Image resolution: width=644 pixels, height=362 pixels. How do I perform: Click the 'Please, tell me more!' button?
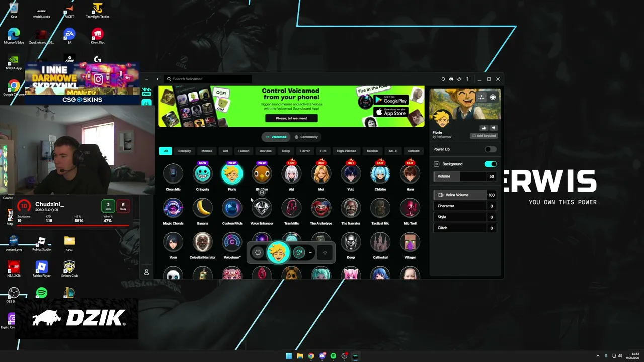point(291,118)
